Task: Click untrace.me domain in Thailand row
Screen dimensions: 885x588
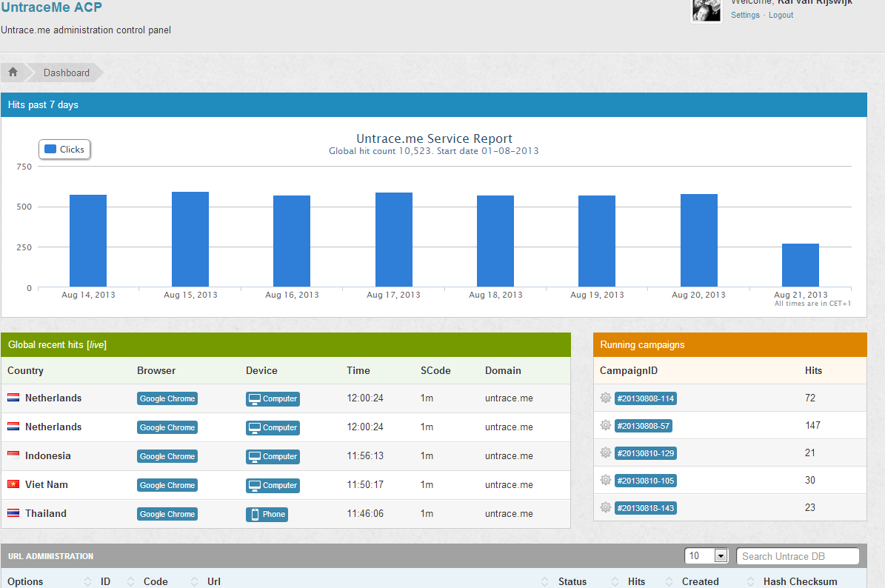Action: click(509, 513)
